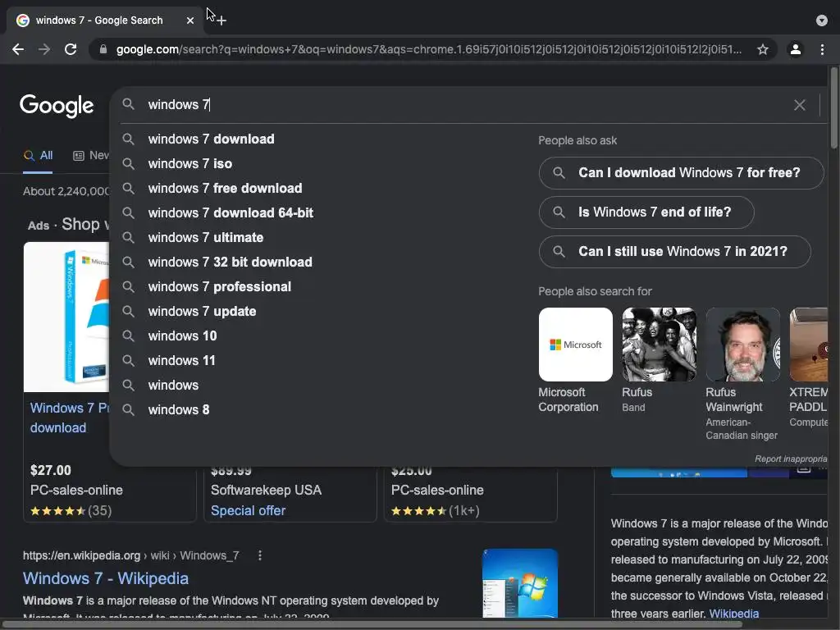Click the 'en.wikipedia.org › wiki › Windows_7' breadcrumb

pos(130,556)
